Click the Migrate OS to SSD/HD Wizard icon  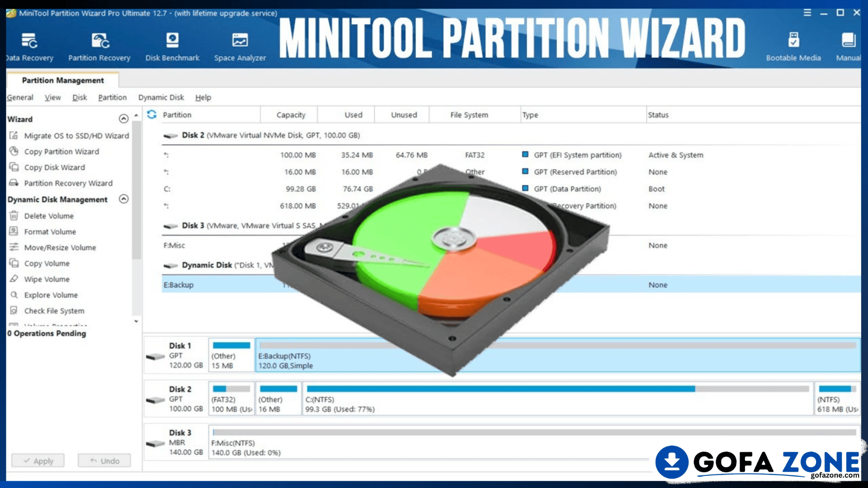pyautogui.click(x=14, y=136)
